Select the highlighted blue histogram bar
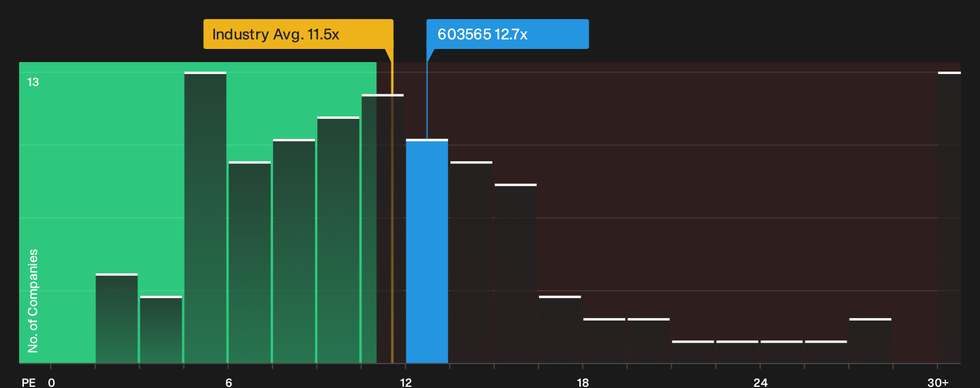 pyautogui.click(x=427, y=251)
